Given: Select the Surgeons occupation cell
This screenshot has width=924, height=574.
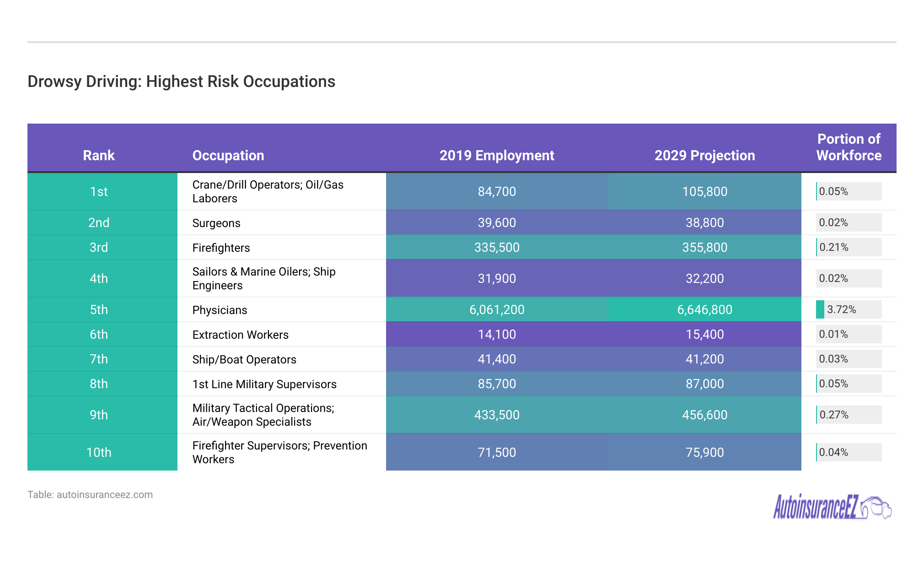Looking at the screenshot, I should point(216,223).
